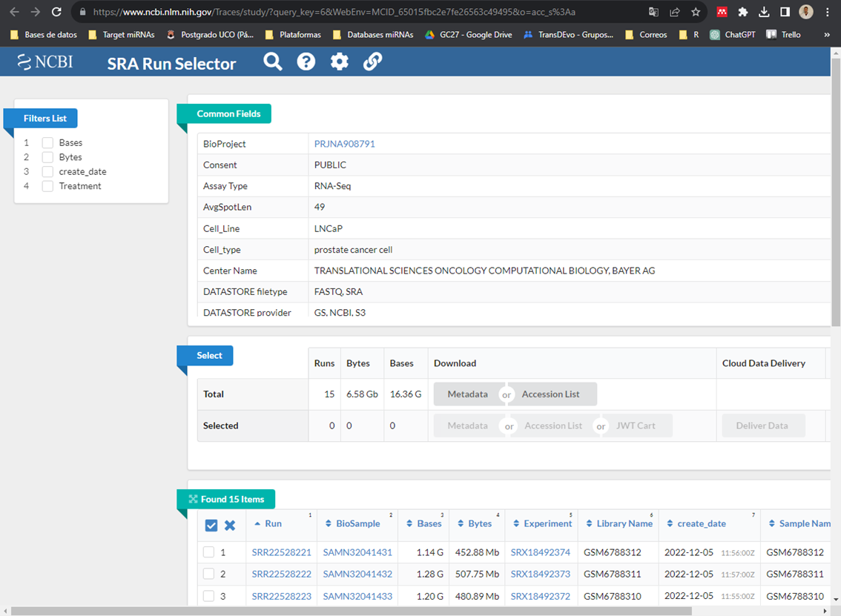
Task: Click the NCBI logo
Action: [x=45, y=62]
